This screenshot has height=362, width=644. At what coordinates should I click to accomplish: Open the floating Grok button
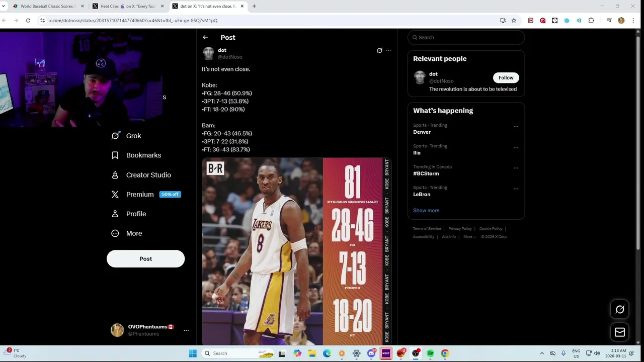(x=620, y=310)
